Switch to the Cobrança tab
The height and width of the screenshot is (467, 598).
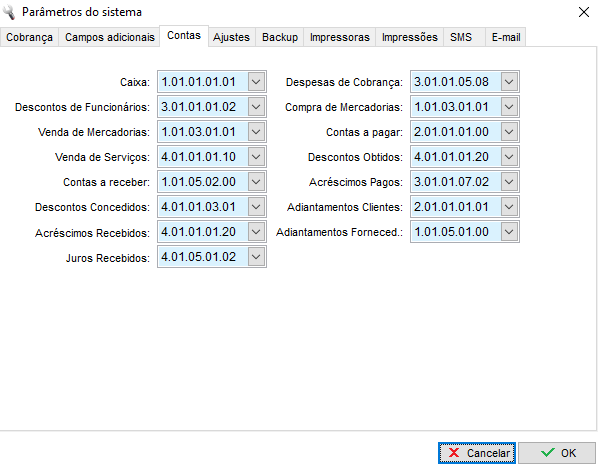click(29, 37)
